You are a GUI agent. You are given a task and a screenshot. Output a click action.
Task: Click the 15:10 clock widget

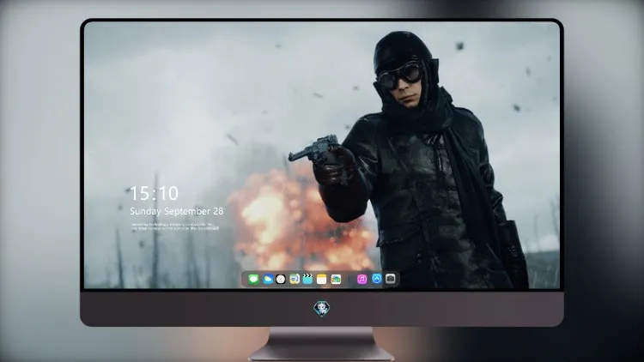pos(154,193)
